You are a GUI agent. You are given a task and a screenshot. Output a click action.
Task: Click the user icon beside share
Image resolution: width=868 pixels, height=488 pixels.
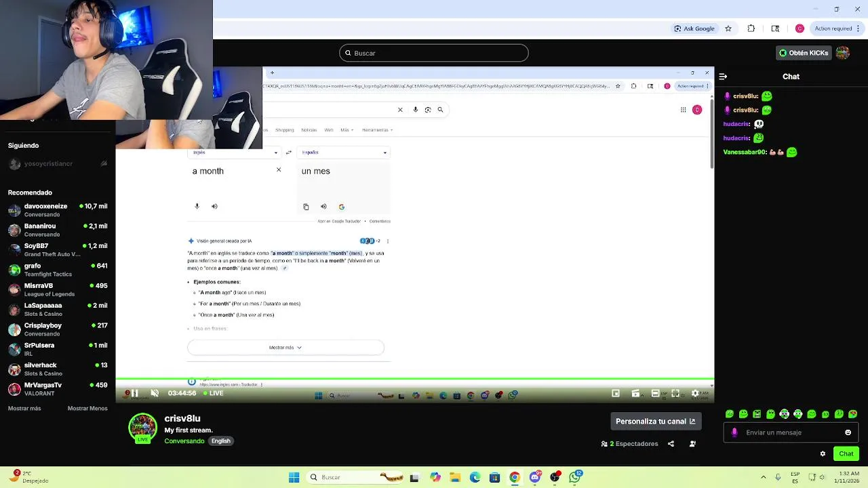tap(692, 444)
